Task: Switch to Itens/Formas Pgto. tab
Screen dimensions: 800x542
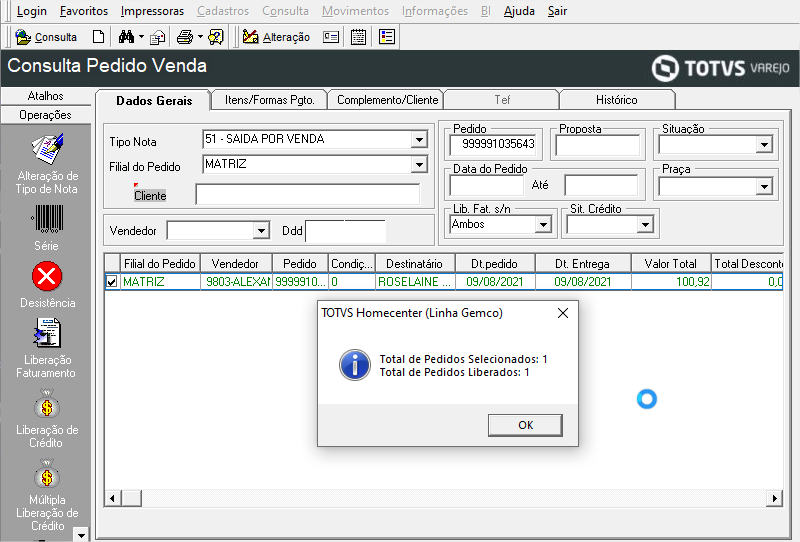Action: pos(269,100)
